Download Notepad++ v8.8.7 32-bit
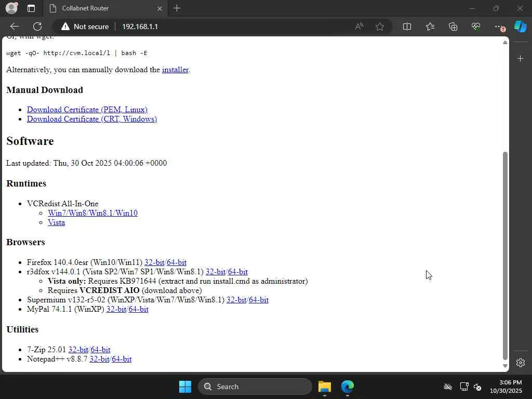The height and width of the screenshot is (399, 532). (99, 359)
